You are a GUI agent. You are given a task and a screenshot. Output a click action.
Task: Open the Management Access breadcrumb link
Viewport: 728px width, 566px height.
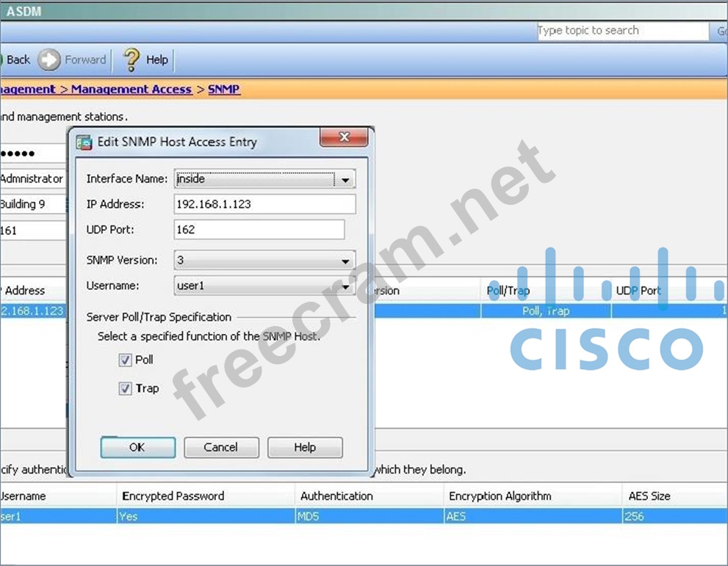(131, 89)
